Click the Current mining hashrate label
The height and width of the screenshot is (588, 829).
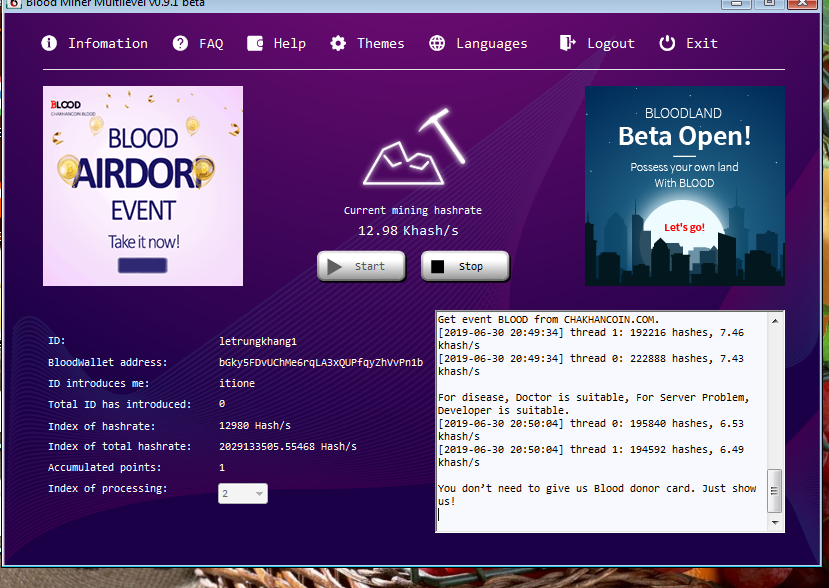(x=413, y=210)
